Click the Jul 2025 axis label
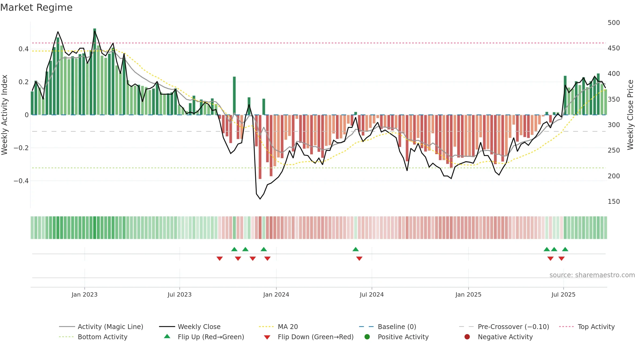The image size is (644, 362). [563, 294]
